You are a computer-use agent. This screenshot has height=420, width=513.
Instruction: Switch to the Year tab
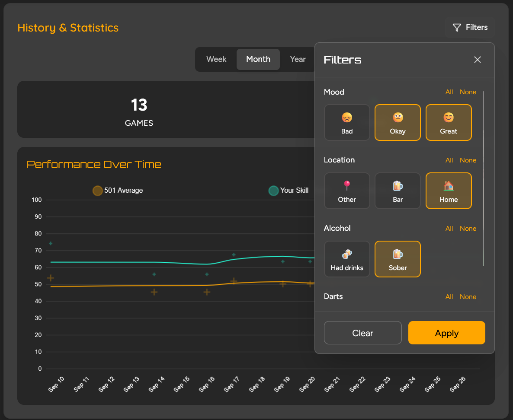(298, 59)
